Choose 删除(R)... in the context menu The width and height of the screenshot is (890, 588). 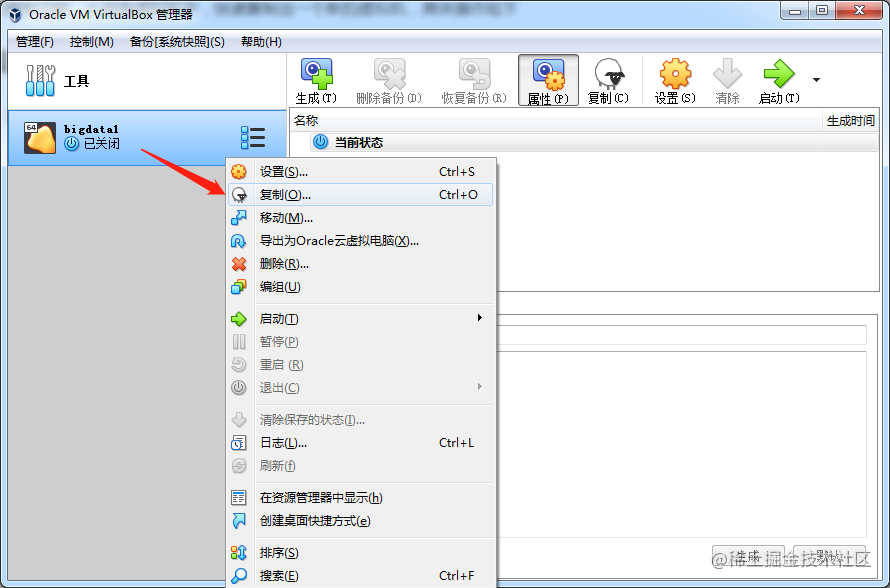coord(360,264)
